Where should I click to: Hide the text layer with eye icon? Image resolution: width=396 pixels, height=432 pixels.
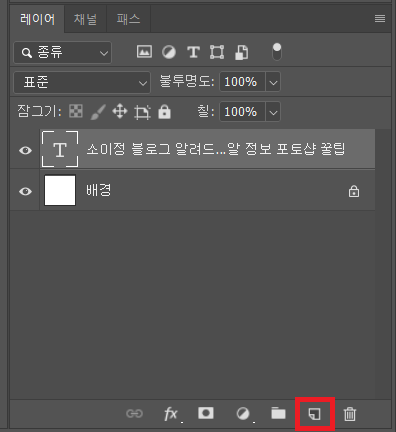pos(25,150)
